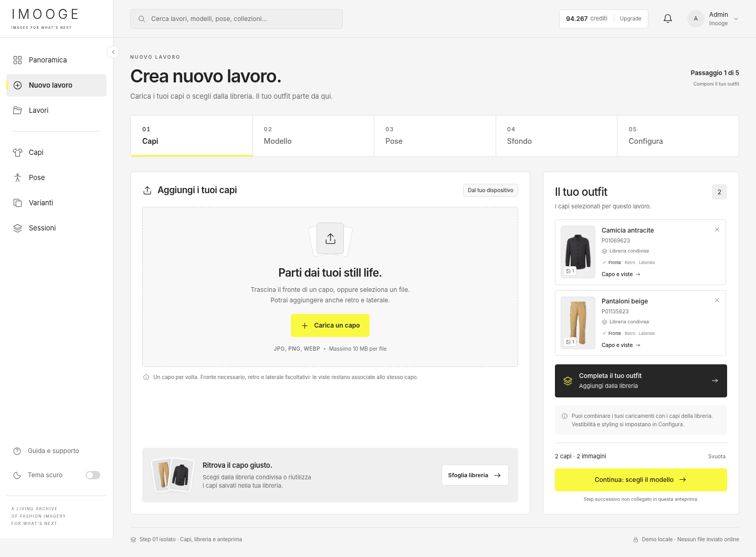Switch to step 04 Sfondo tab
Screen dimensions: 756x557
click(556, 136)
